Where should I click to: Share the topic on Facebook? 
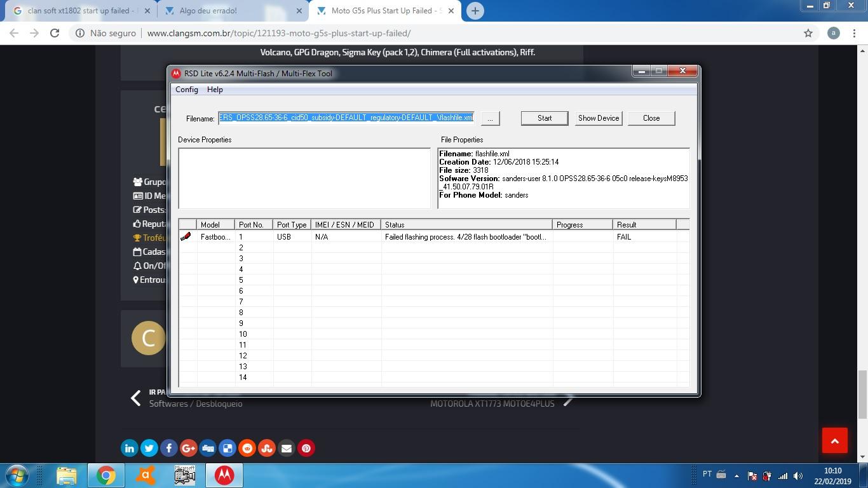click(x=169, y=448)
